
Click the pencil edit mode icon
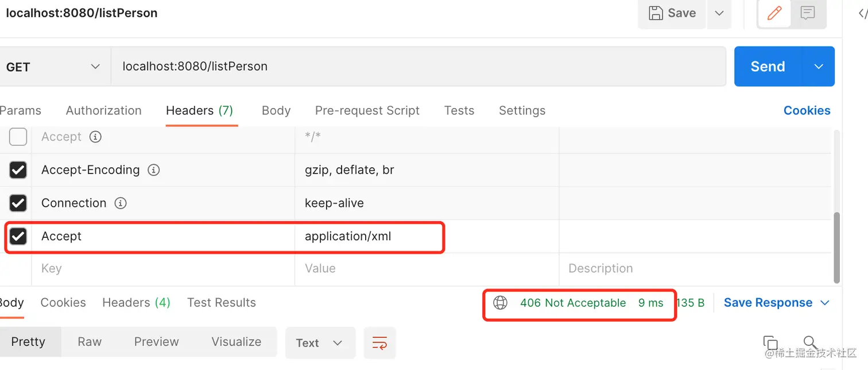[774, 13]
